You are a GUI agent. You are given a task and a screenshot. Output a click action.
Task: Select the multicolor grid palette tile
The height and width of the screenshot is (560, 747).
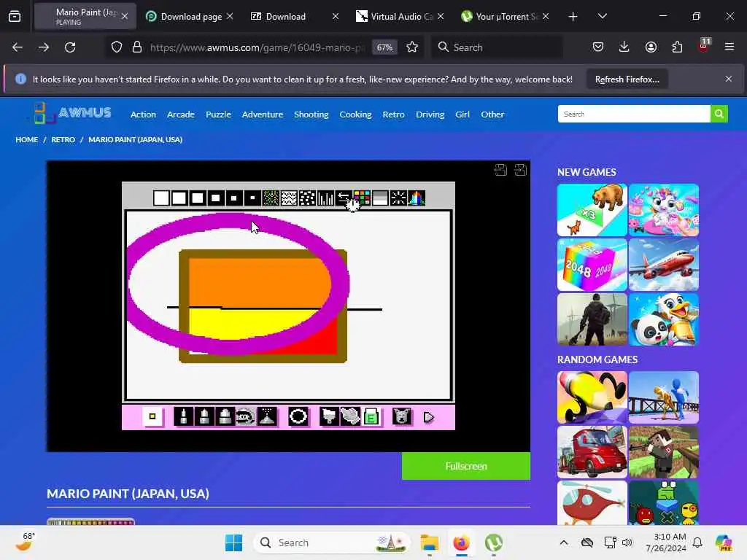[x=362, y=198]
